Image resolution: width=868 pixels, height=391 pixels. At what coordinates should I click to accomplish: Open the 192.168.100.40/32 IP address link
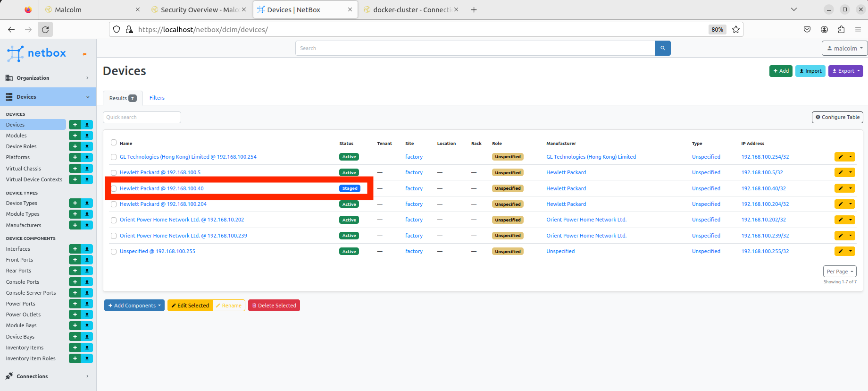(x=763, y=188)
